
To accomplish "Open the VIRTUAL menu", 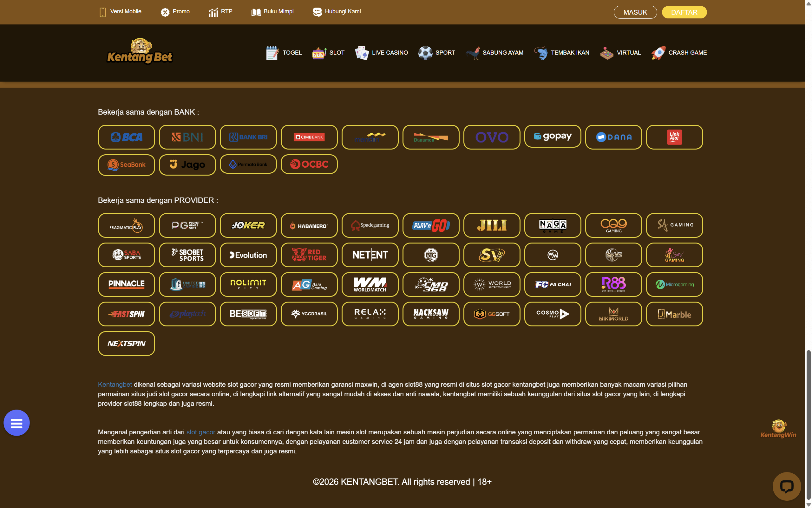I will (x=620, y=53).
